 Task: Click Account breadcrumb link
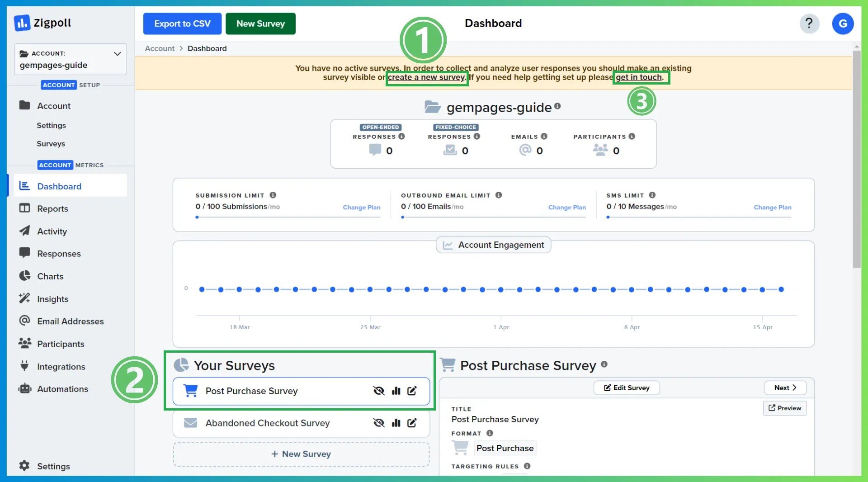160,48
